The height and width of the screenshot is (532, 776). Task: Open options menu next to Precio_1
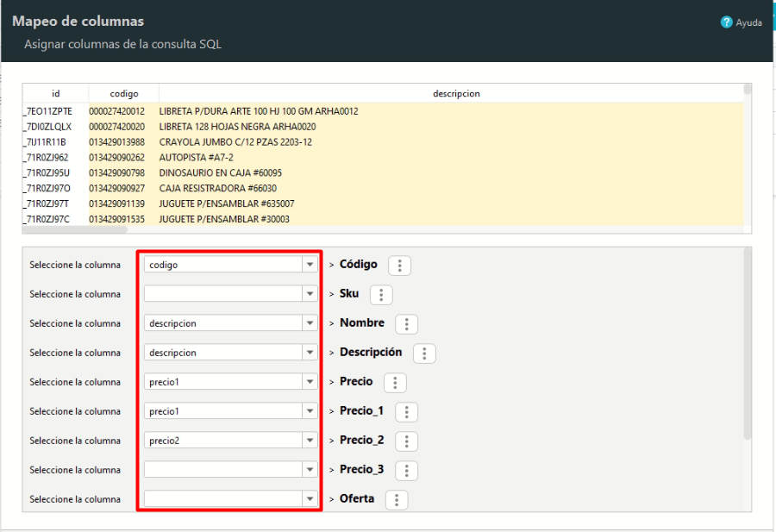pyautogui.click(x=406, y=412)
